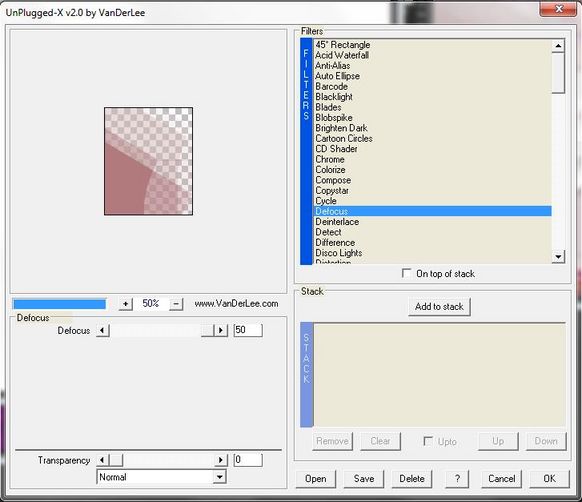Select the Chrome filter
The width and height of the screenshot is (582, 502).
point(432,159)
